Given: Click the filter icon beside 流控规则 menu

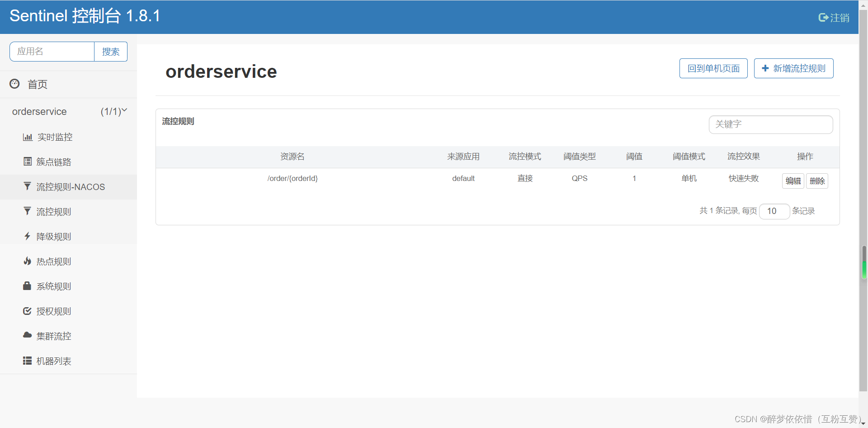Looking at the screenshot, I should (x=28, y=211).
